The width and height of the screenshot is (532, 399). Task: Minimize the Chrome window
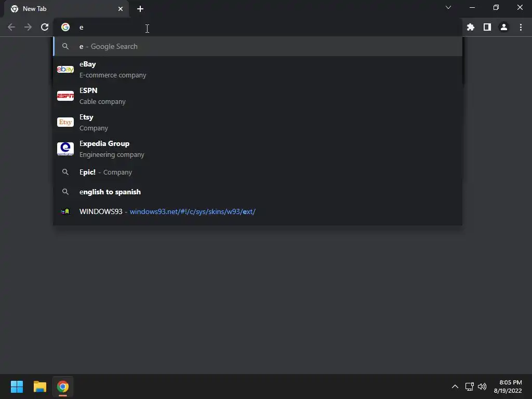tap(472, 7)
